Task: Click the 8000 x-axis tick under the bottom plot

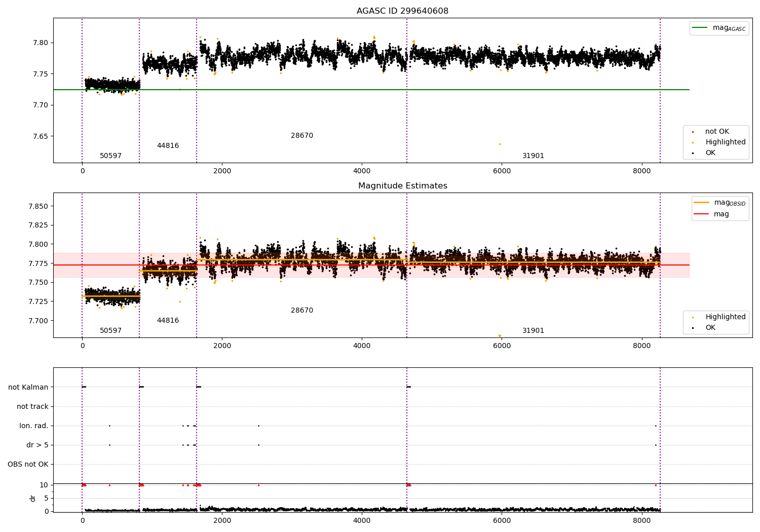Action: tap(642, 520)
